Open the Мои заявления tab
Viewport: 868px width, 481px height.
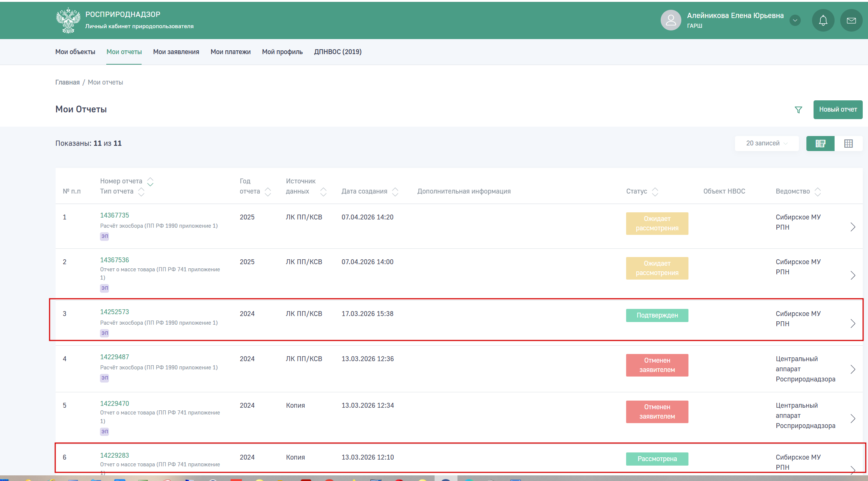click(x=176, y=52)
